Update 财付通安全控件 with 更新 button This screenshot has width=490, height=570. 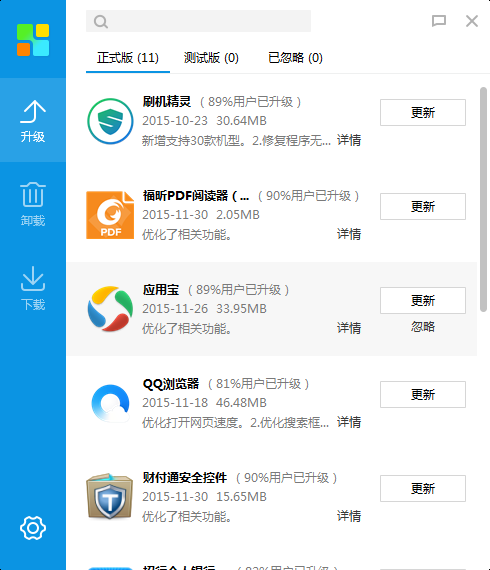(x=423, y=489)
